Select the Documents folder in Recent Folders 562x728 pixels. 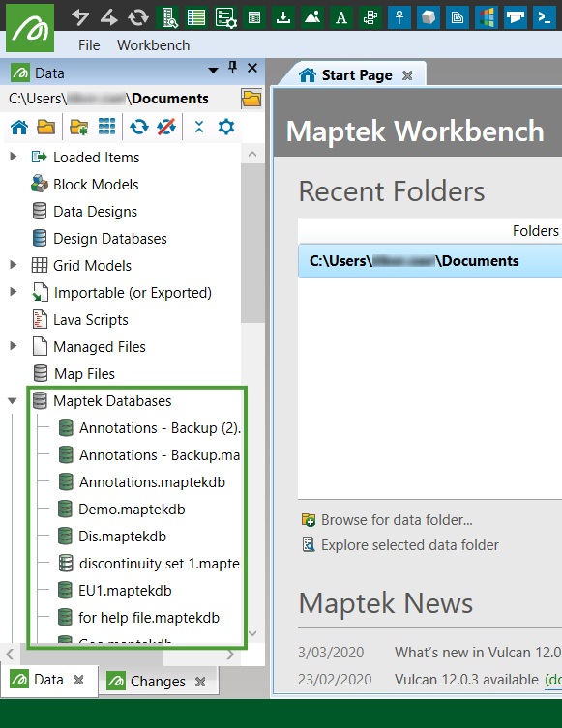click(x=429, y=261)
